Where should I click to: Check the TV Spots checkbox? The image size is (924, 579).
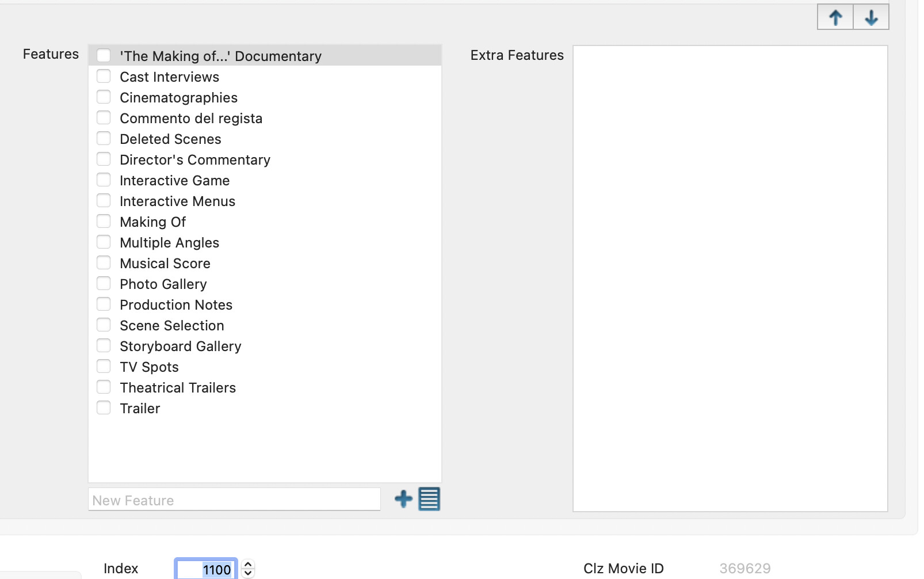click(x=104, y=367)
